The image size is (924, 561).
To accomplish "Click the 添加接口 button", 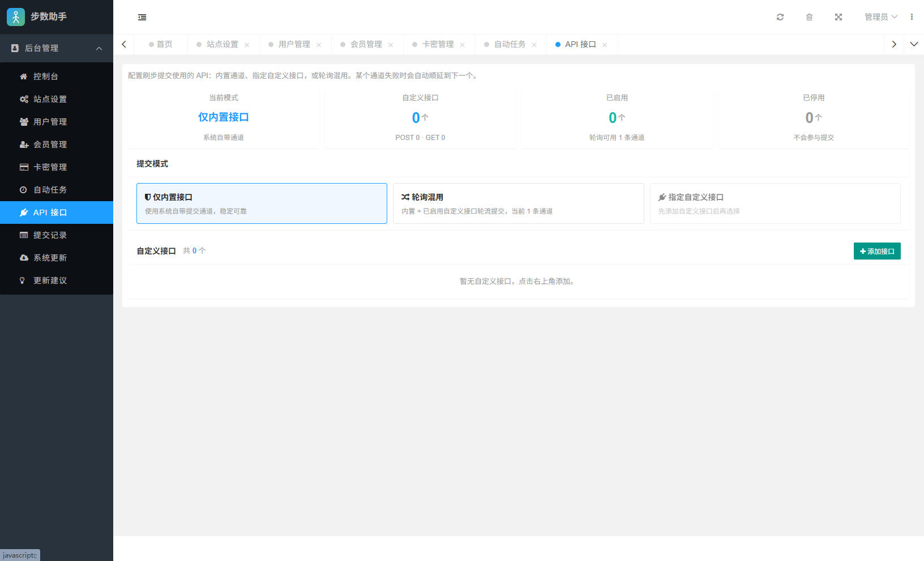I will pos(877,251).
